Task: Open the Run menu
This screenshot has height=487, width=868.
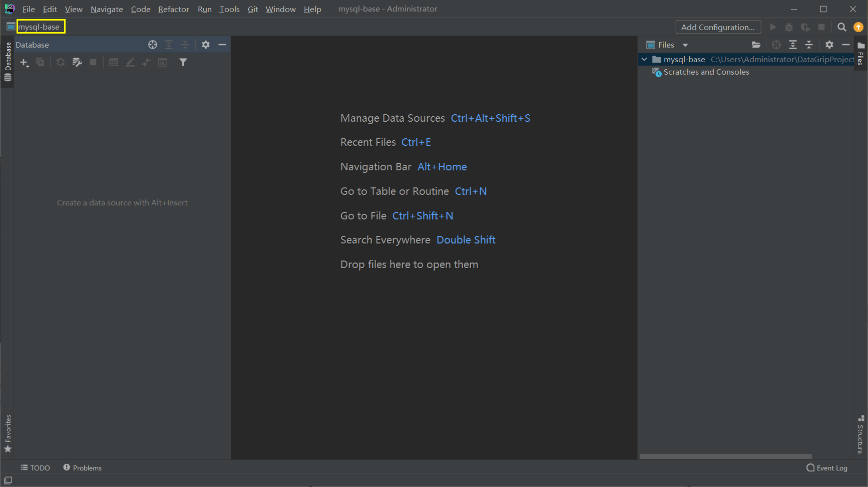Action: pyautogui.click(x=204, y=9)
